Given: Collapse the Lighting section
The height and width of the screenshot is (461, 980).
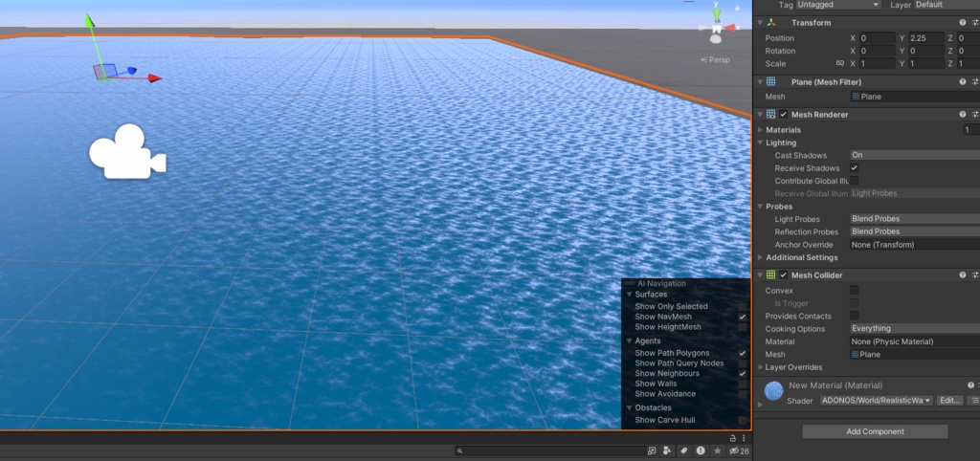Looking at the screenshot, I should click(761, 143).
